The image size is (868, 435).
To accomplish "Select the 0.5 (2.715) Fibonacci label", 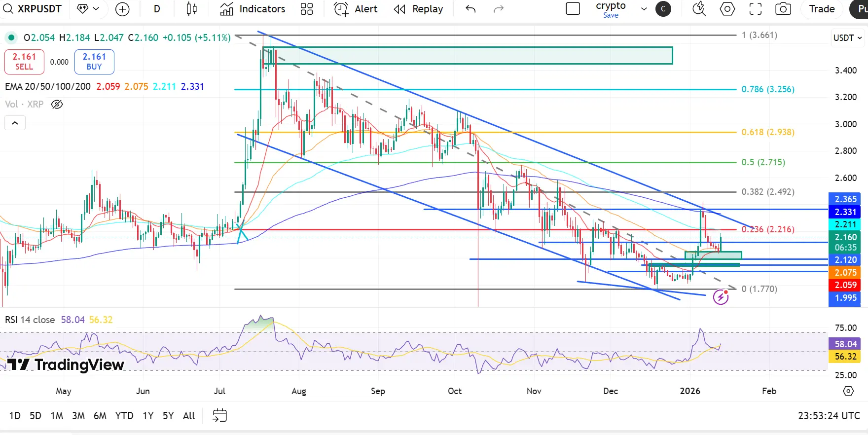I will click(x=763, y=162).
